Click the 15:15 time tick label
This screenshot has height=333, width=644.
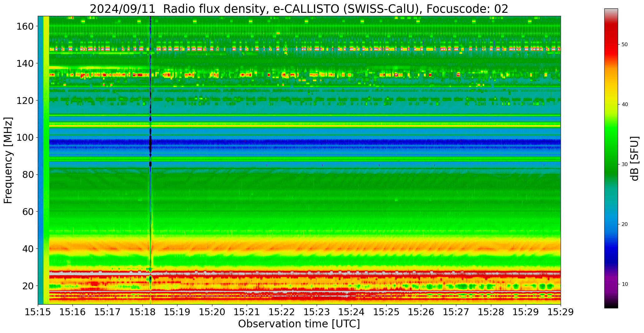point(38,312)
